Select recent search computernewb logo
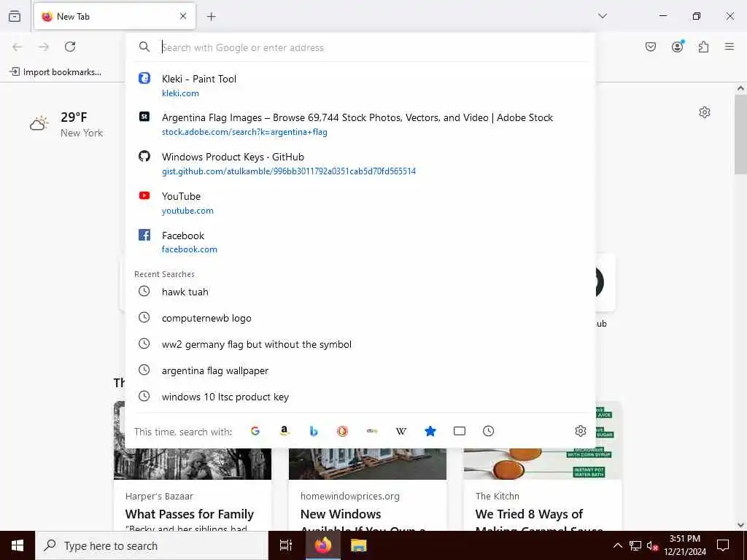Image resolution: width=747 pixels, height=560 pixels. pos(360,318)
